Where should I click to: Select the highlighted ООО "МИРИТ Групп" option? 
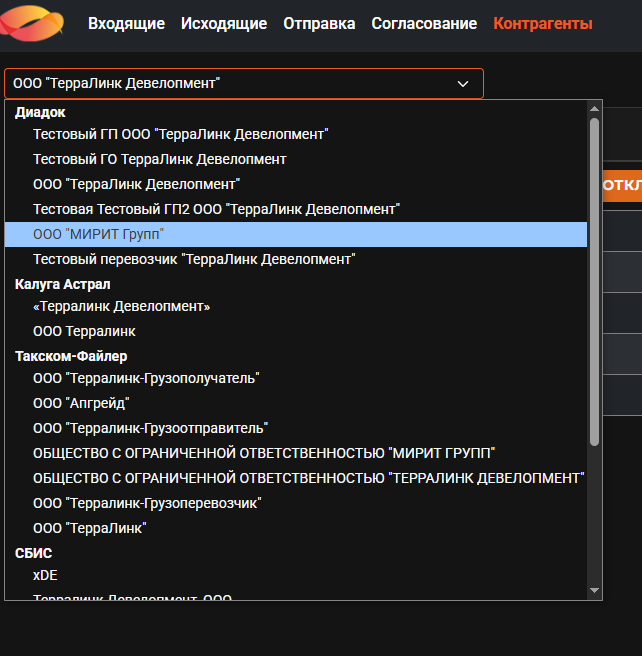pos(296,234)
